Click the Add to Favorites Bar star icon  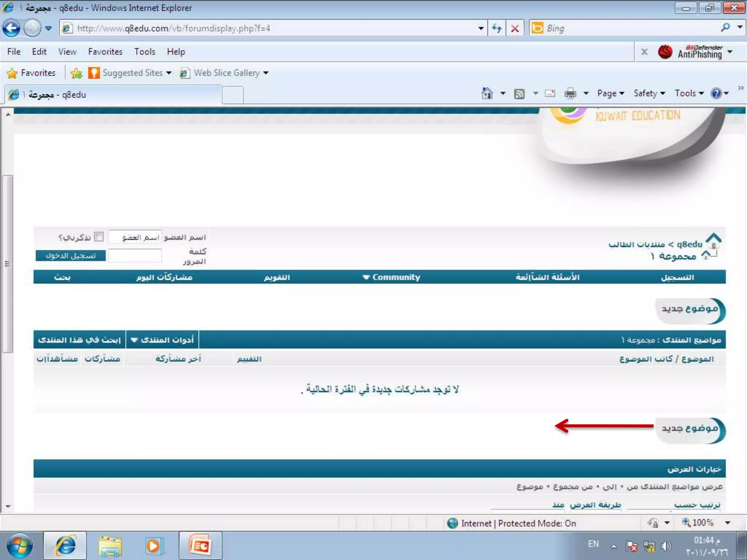point(77,73)
